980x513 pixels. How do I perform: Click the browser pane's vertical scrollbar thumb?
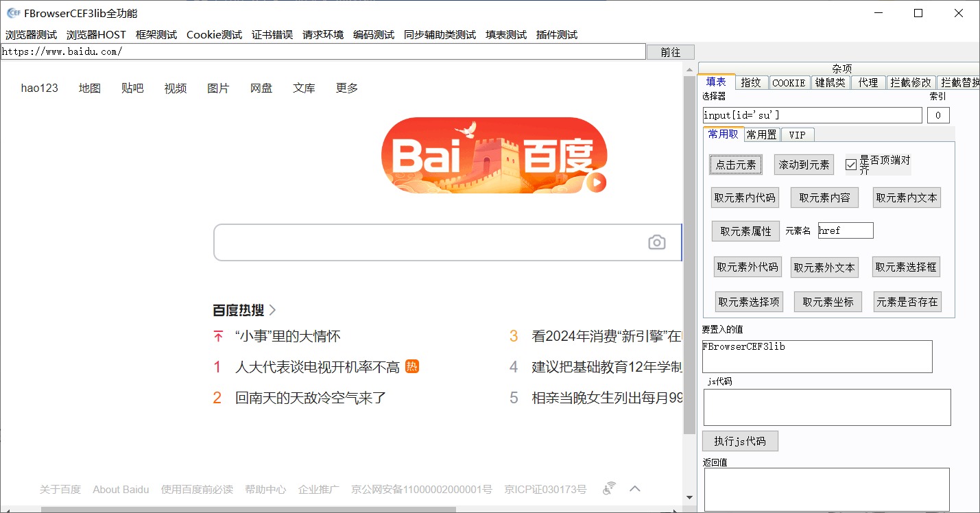[690, 255]
